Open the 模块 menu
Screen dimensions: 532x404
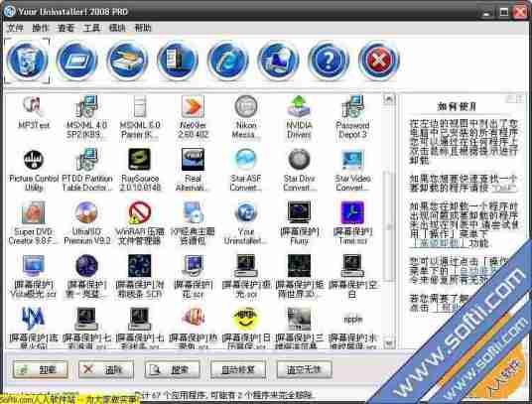click(x=117, y=28)
